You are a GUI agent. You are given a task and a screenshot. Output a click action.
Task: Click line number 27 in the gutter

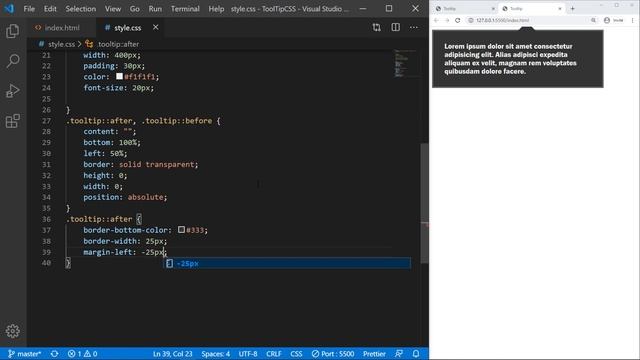pyautogui.click(x=47, y=121)
